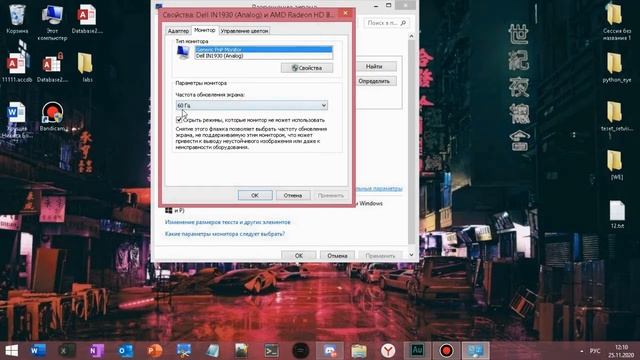
Task: Open Adobe Audition from the taskbar
Action: (x=417, y=351)
